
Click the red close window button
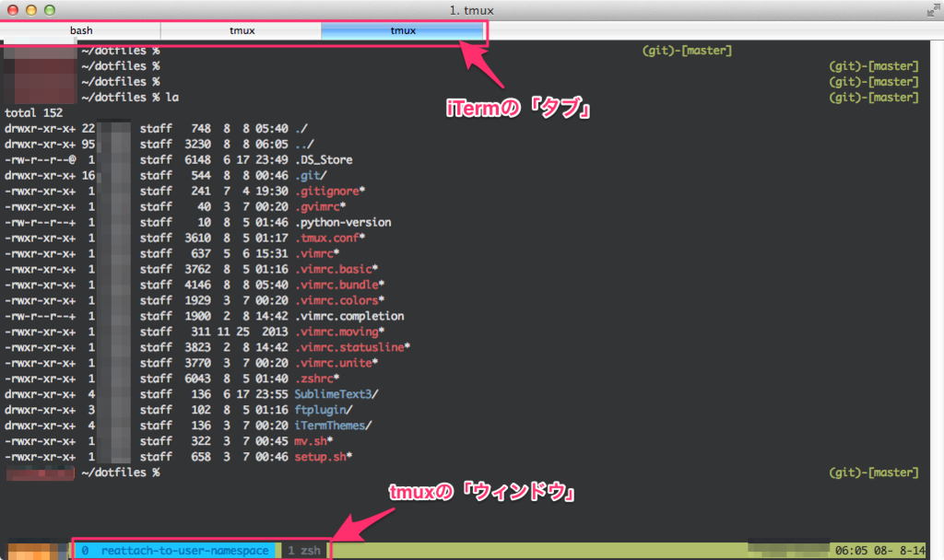(12, 10)
